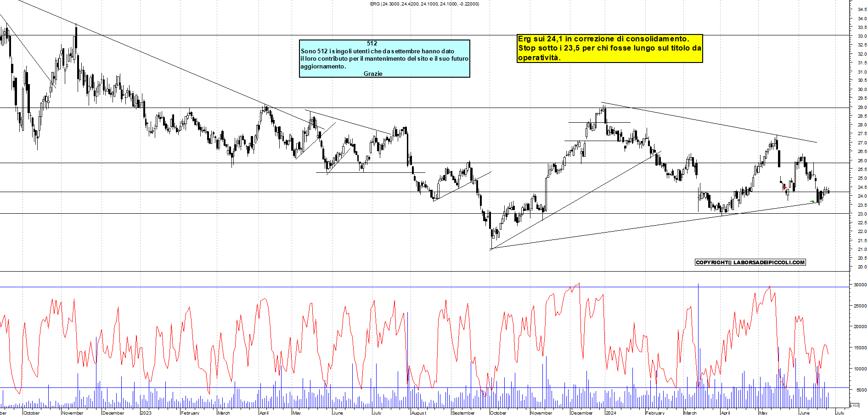This screenshot has width=868, height=415.
Task: Click the 24.5 price axis label
Action: pyautogui.click(x=862, y=188)
